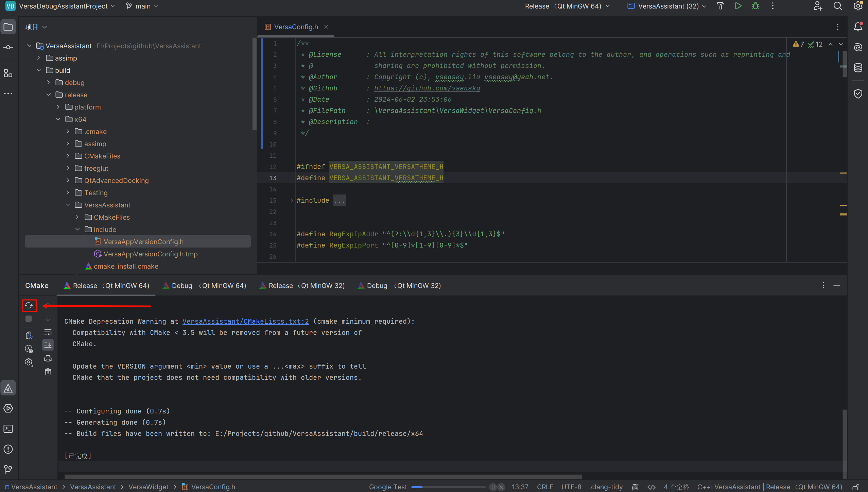Open the VersaDebugAssistantProject dropdown
The width and height of the screenshot is (868, 492).
click(67, 6)
